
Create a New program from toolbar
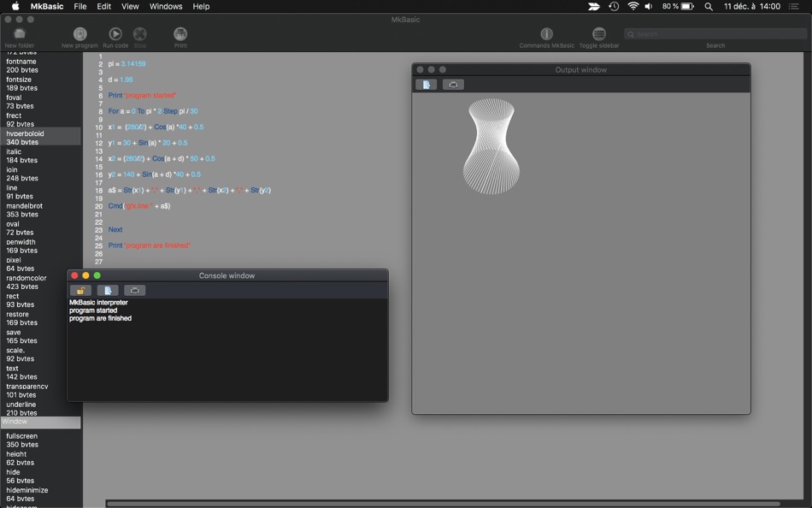(x=79, y=34)
